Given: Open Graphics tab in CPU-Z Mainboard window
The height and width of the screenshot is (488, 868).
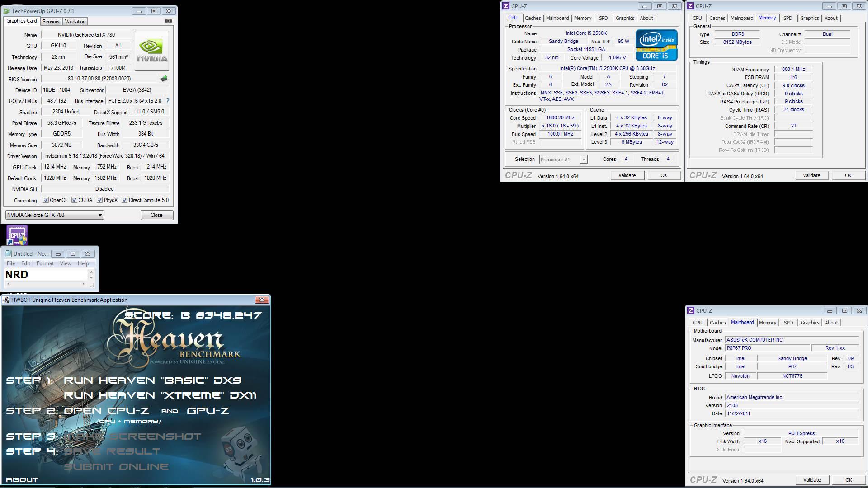Looking at the screenshot, I should (x=810, y=323).
